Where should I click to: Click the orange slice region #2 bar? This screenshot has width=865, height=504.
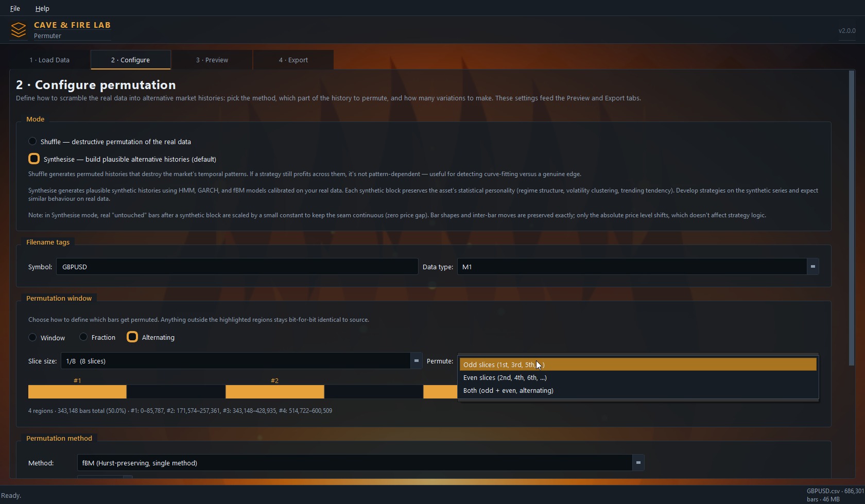275,392
